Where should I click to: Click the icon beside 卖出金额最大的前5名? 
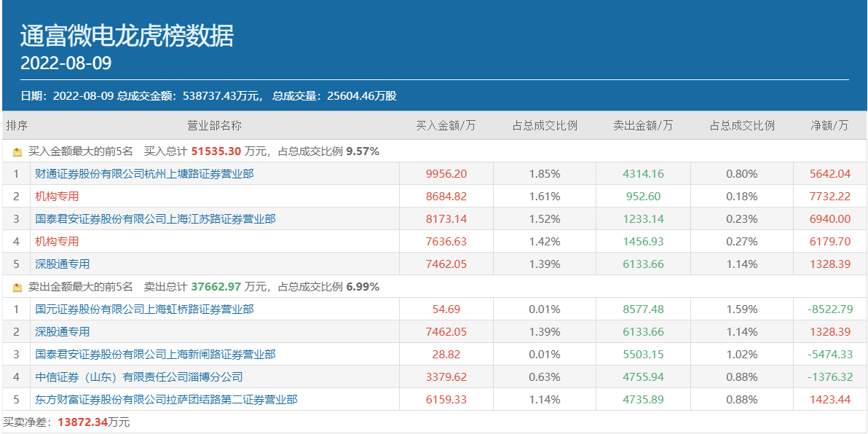[17, 288]
